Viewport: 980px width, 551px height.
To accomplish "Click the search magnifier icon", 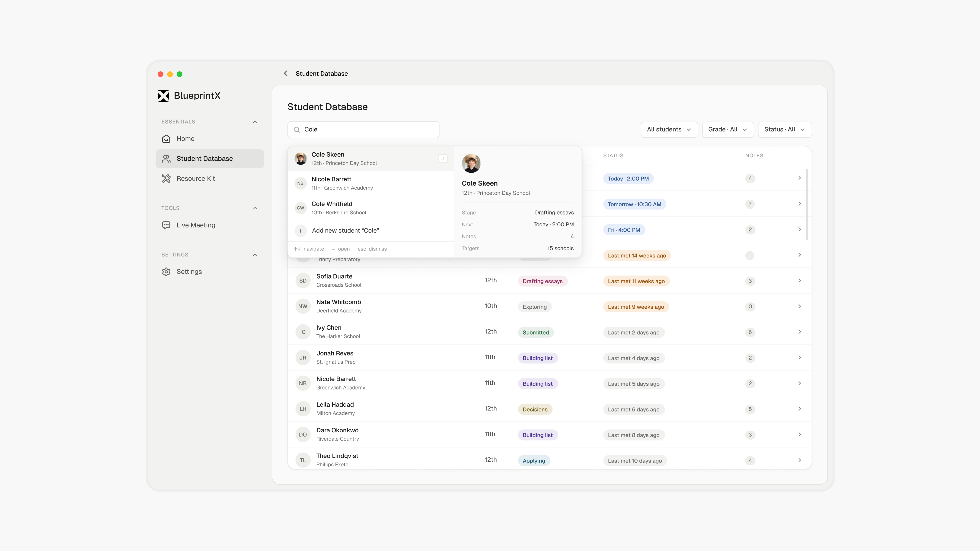I will click(297, 130).
